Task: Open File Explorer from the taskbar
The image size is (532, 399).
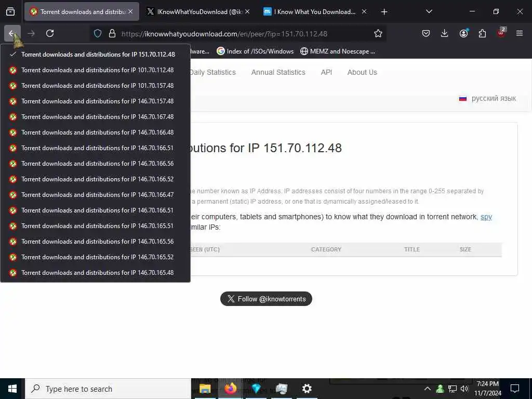Action: [x=205, y=389]
